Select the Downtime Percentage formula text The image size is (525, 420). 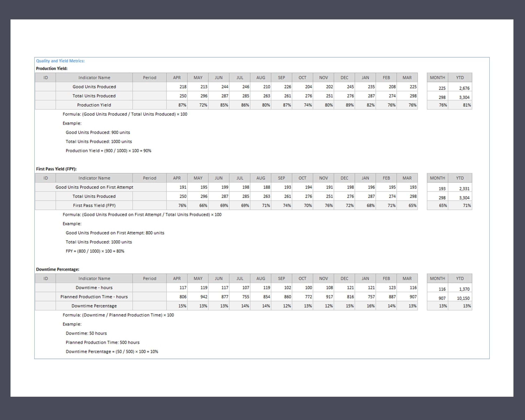pyautogui.click(x=118, y=315)
